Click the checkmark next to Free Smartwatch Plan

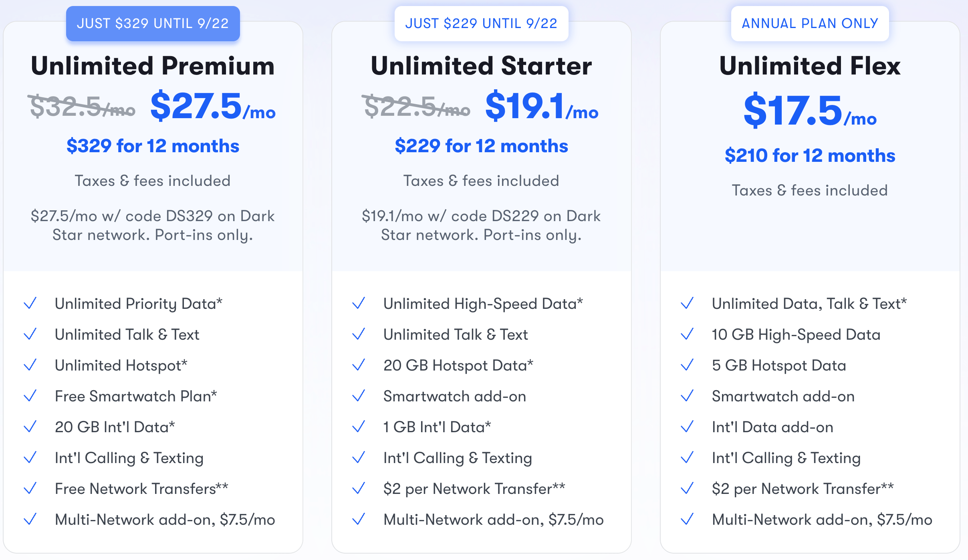point(30,396)
